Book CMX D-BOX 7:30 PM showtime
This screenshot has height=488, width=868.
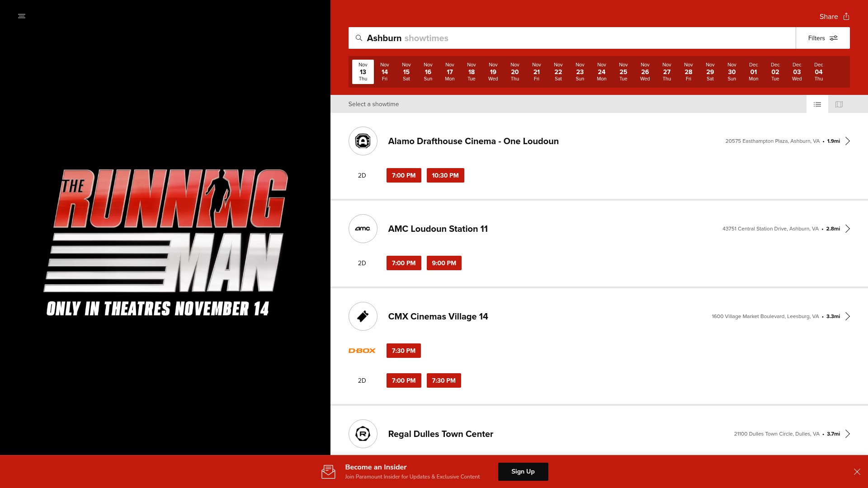tap(404, 351)
